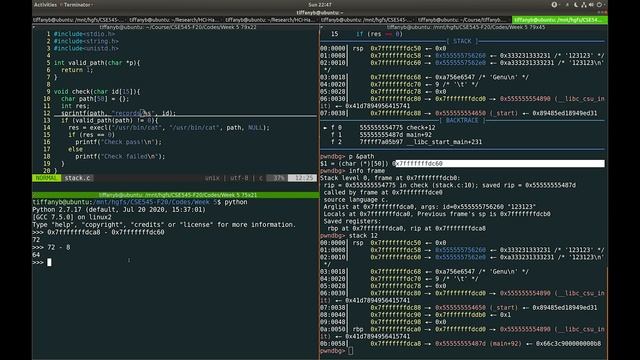Viewport: 640px width, 360px height.
Task: Switch to the ~/Course/tiffanyb... tab
Action: coord(464,20)
